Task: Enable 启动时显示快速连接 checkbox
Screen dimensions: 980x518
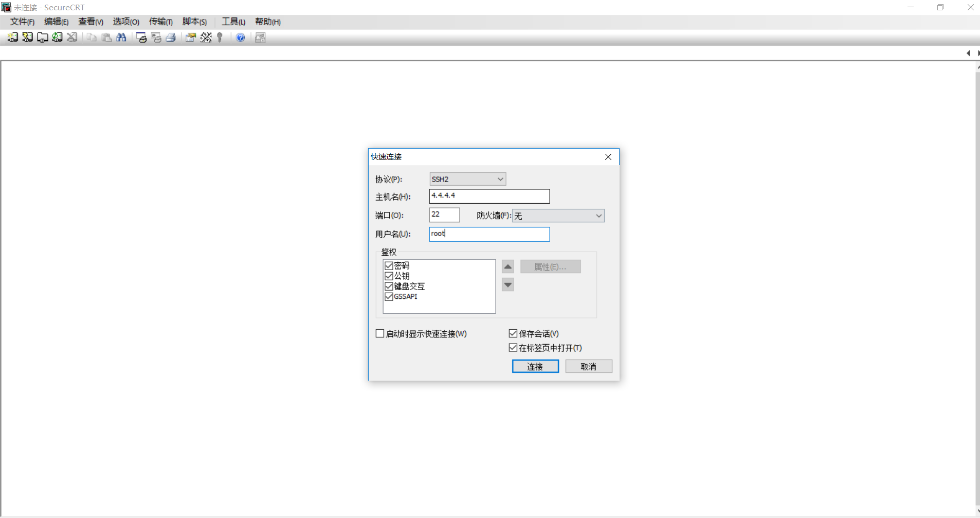Action: (380, 333)
